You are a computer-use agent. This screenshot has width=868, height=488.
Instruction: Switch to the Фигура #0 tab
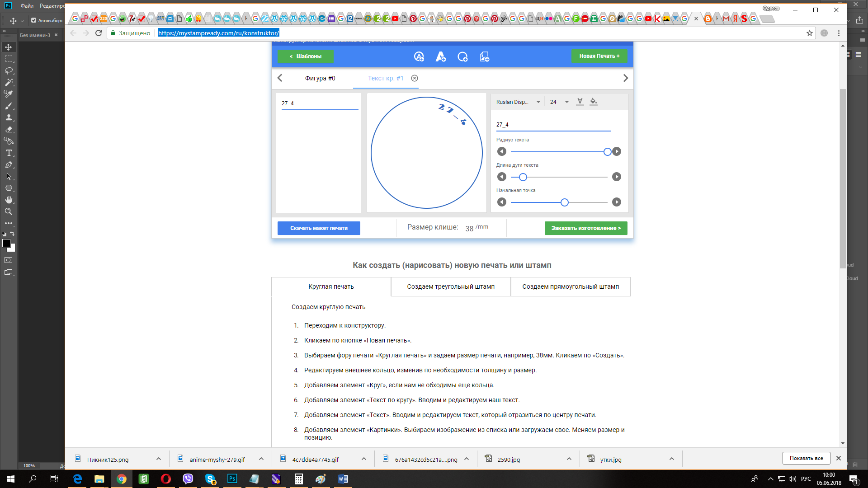[320, 78]
